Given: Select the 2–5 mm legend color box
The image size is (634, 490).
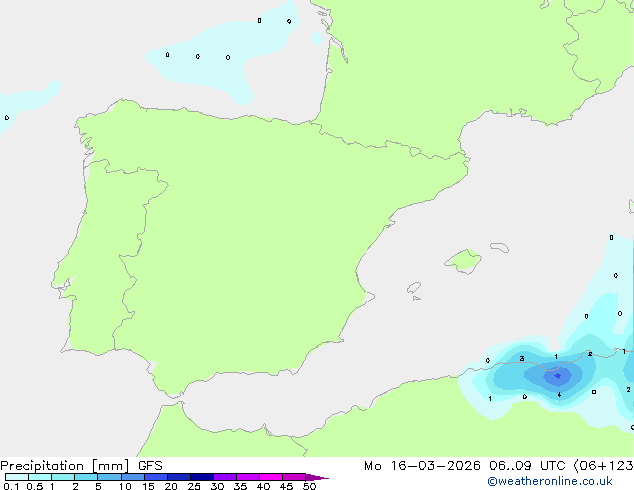Looking at the screenshot, I should (86, 477).
